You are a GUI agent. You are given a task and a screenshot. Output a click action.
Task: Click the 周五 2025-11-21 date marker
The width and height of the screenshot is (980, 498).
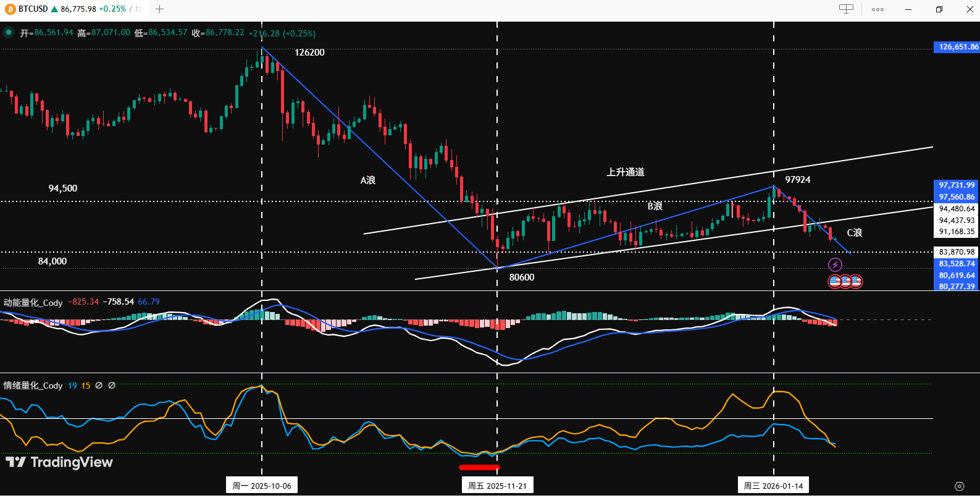coord(497,486)
